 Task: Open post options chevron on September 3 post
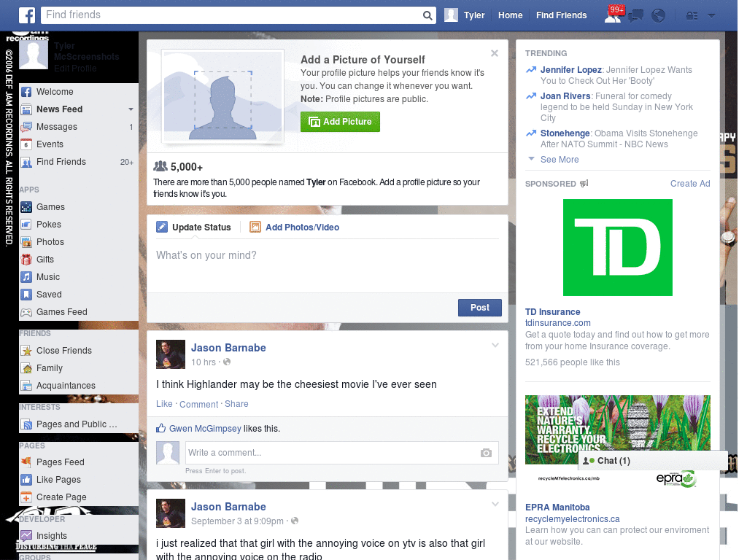click(x=495, y=504)
